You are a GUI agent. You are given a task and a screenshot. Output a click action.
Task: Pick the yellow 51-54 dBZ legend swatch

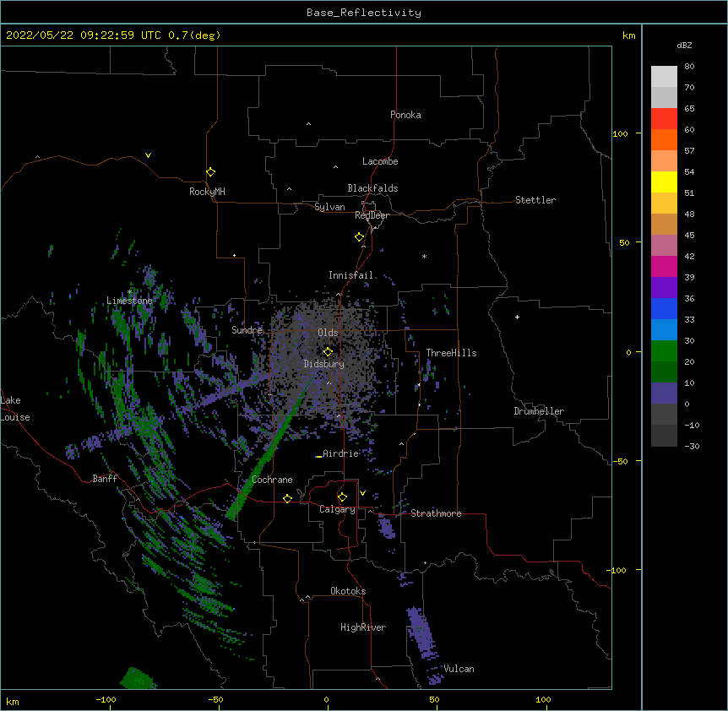tap(664, 182)
